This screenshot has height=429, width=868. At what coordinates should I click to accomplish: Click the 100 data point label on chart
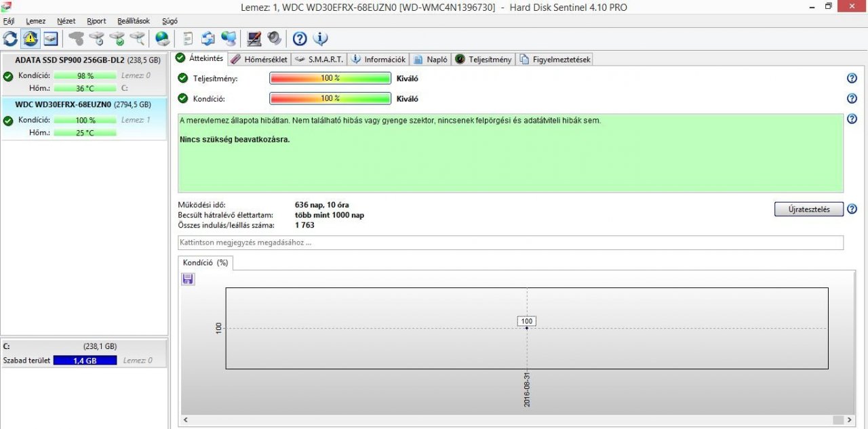pyautogui.click(x=526, y=321)
